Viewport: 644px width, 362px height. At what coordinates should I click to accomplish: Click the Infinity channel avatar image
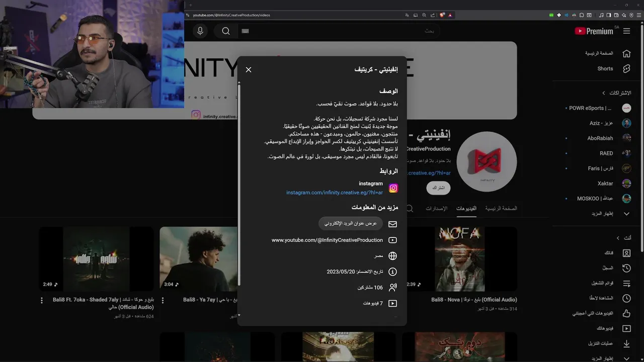(x=487, y=162)
